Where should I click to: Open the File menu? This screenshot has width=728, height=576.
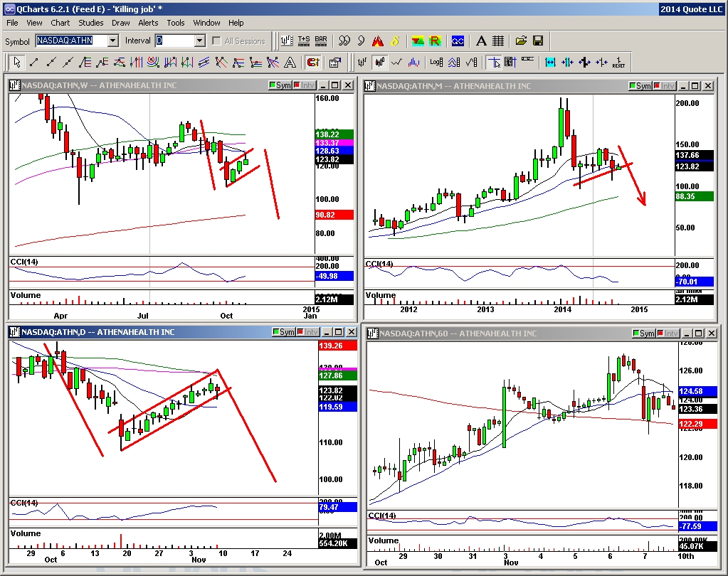(12, 23)
